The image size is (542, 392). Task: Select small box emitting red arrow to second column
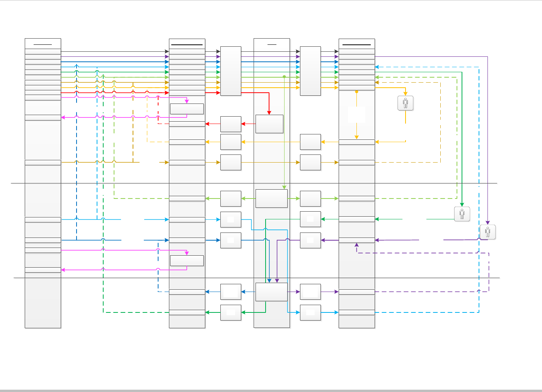[x=231, y=124]
